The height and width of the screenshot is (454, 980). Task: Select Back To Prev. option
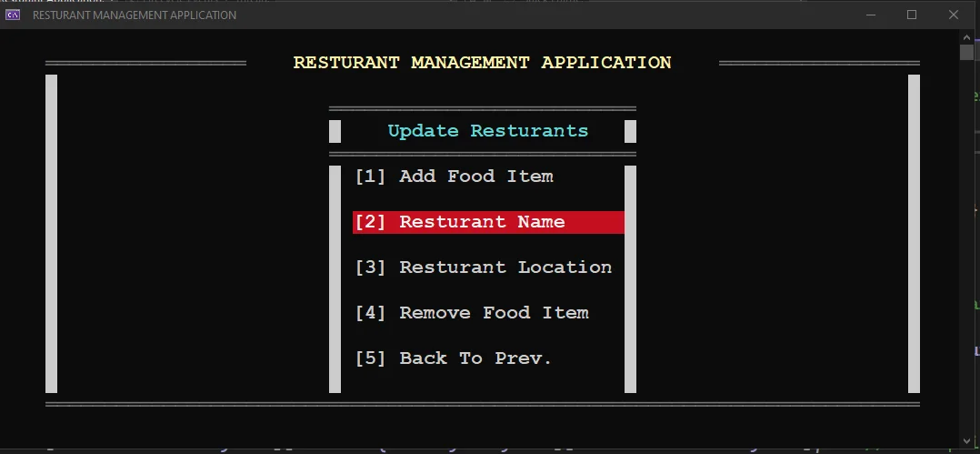click(453, 358)
